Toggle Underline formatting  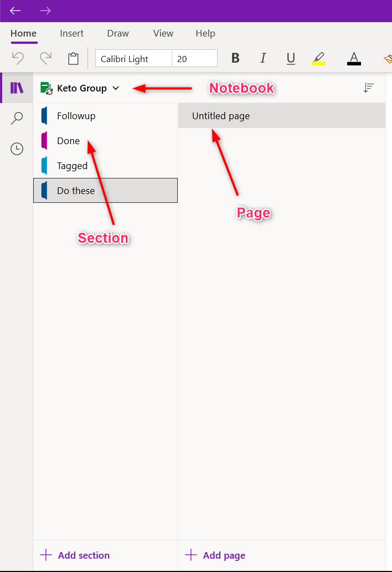pos(291,58)
